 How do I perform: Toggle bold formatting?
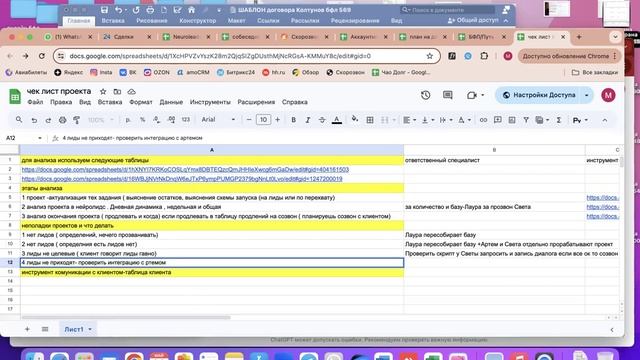click(x=293, y=120)
